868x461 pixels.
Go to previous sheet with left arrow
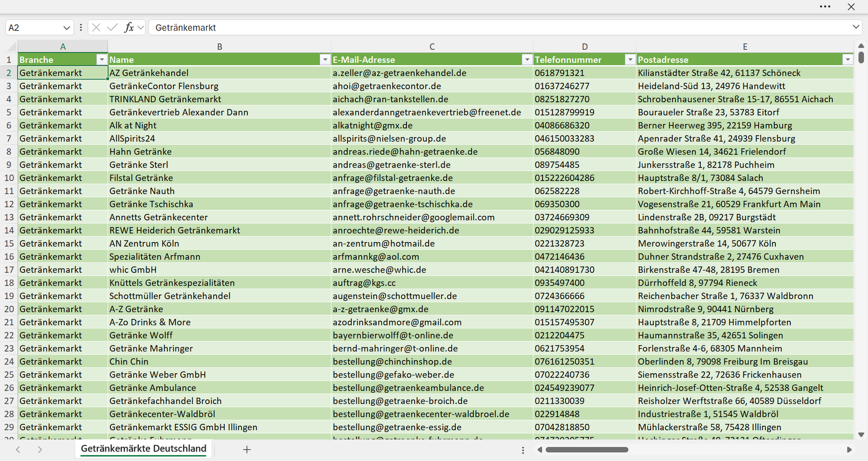(x=18, y=449)
